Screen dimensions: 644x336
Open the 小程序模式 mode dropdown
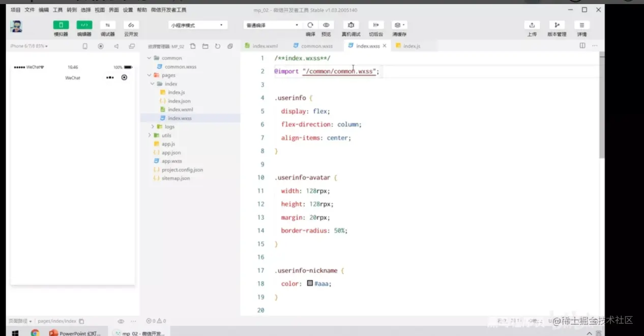(x=198, y=25)
